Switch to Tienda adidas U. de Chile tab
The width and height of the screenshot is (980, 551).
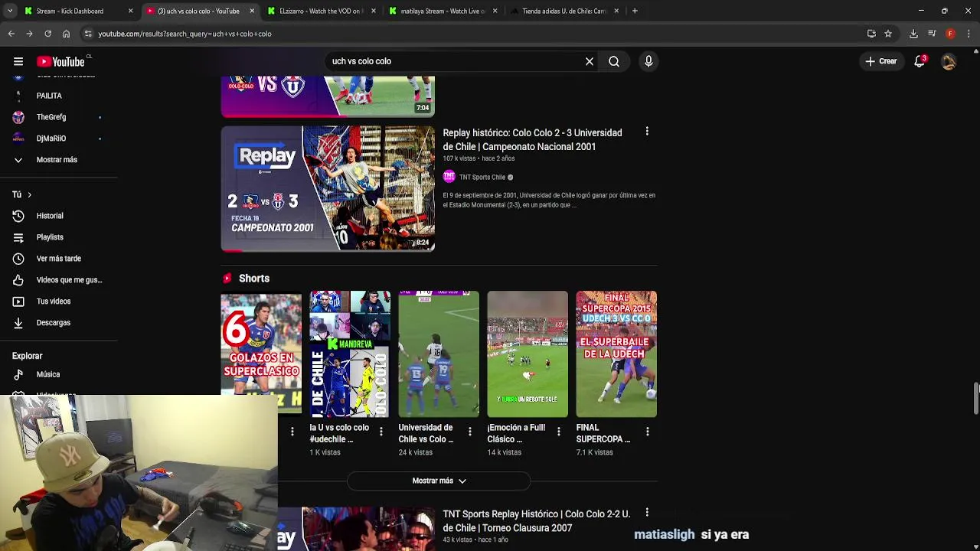click(x=565, y=11)
